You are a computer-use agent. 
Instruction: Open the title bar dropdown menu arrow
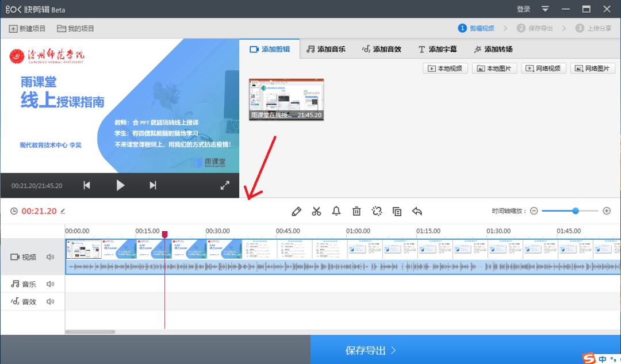tap(545, 9)
